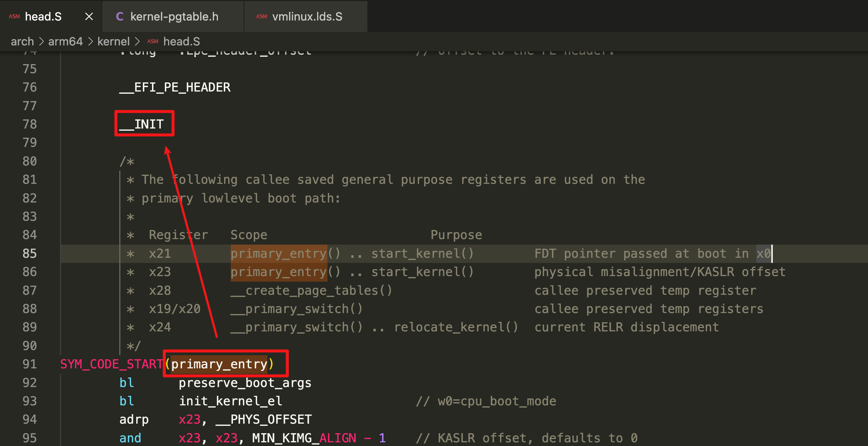Click preserve_boot_args on line 92
Viewport: 868px width, 446px height.
coord(245,383)
